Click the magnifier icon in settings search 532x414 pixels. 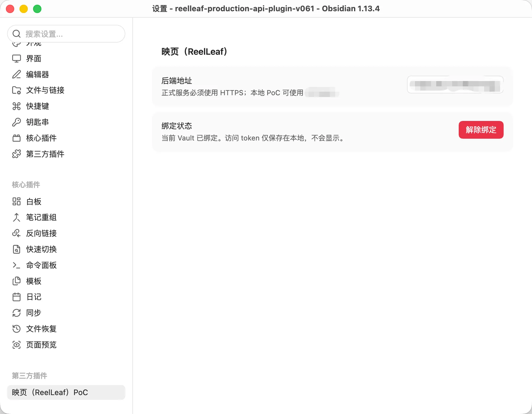click(x=17, y=34)
